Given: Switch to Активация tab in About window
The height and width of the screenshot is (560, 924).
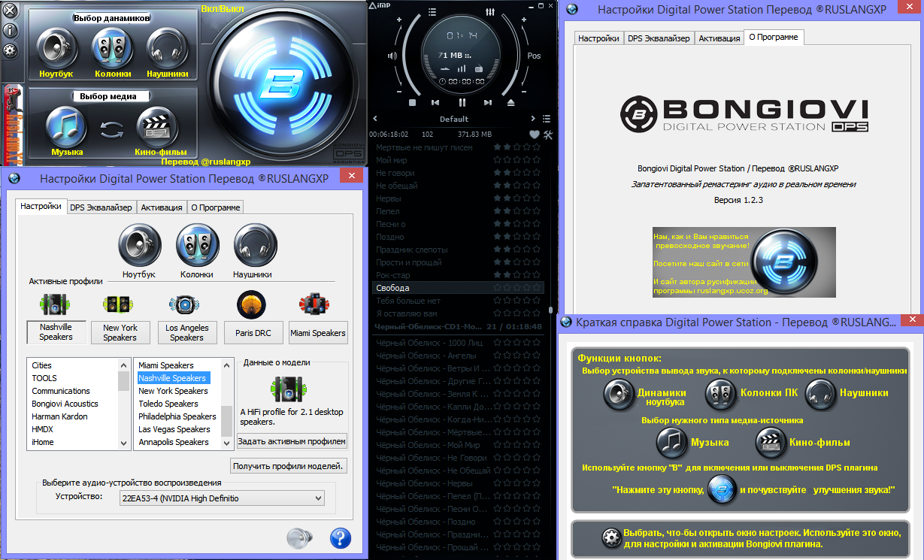Looking at the screenshot, I should coord(720,38).
